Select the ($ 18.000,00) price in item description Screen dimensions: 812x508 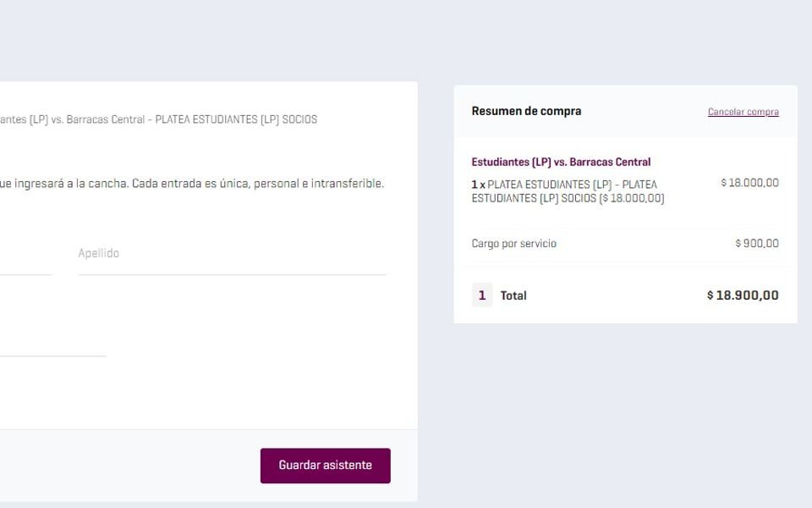coord(632,198)
